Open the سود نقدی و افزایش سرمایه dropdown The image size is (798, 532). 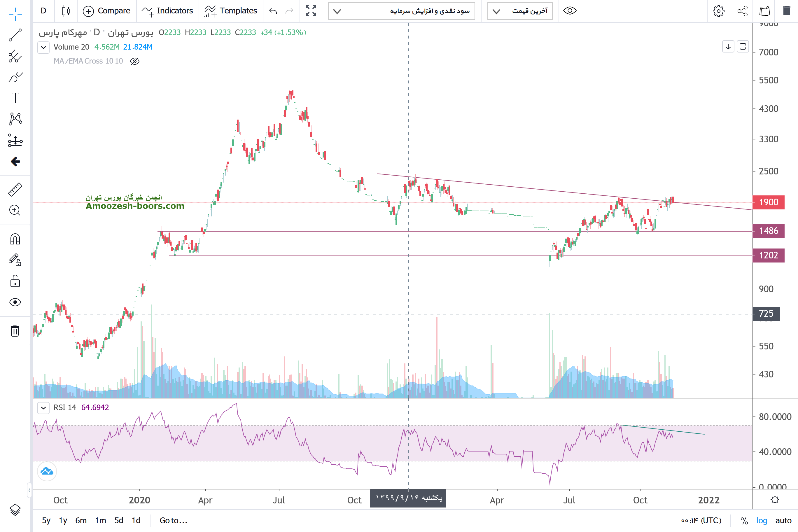point(401,11)
